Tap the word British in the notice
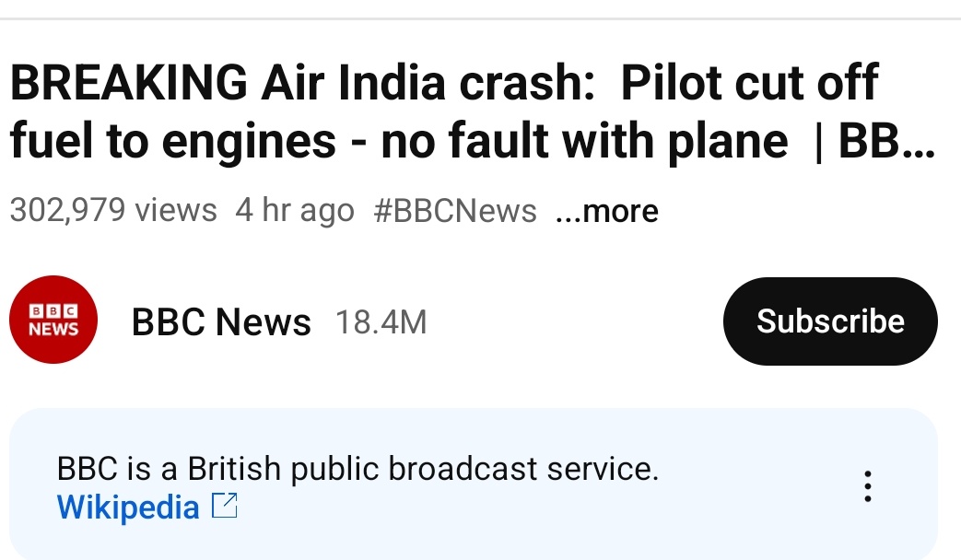Screen dimensions: 961x560 point(233,470)
